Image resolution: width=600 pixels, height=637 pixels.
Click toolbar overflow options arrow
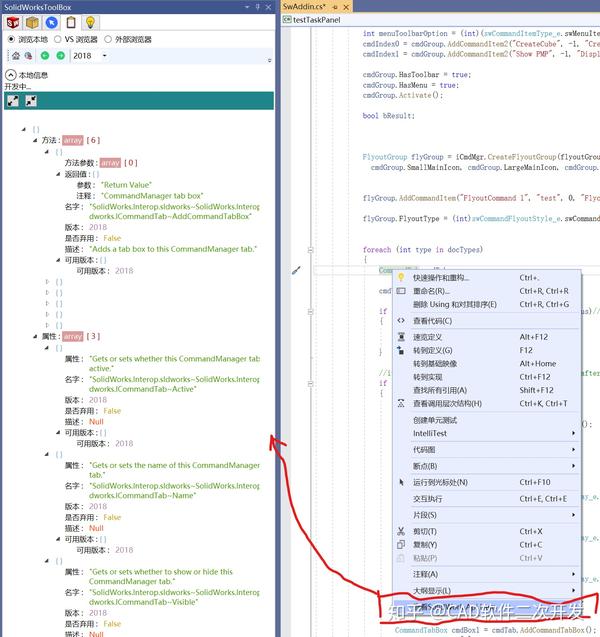coord(269,60)
